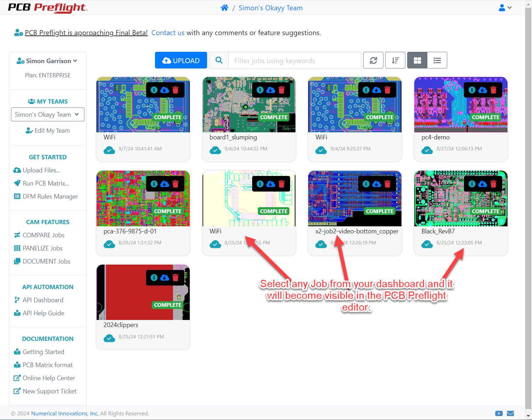Open the Online Help Center

[x=44, y=378]
